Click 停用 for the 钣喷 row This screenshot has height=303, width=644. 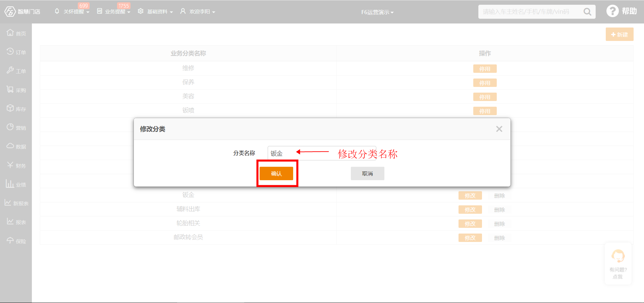click(485, 111)
